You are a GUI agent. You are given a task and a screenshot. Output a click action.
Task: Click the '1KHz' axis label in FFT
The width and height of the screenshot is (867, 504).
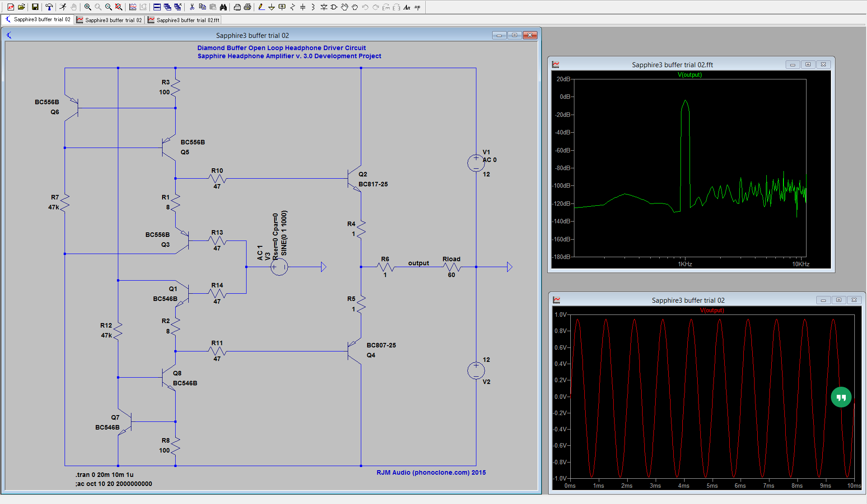[x=685, y=264]
